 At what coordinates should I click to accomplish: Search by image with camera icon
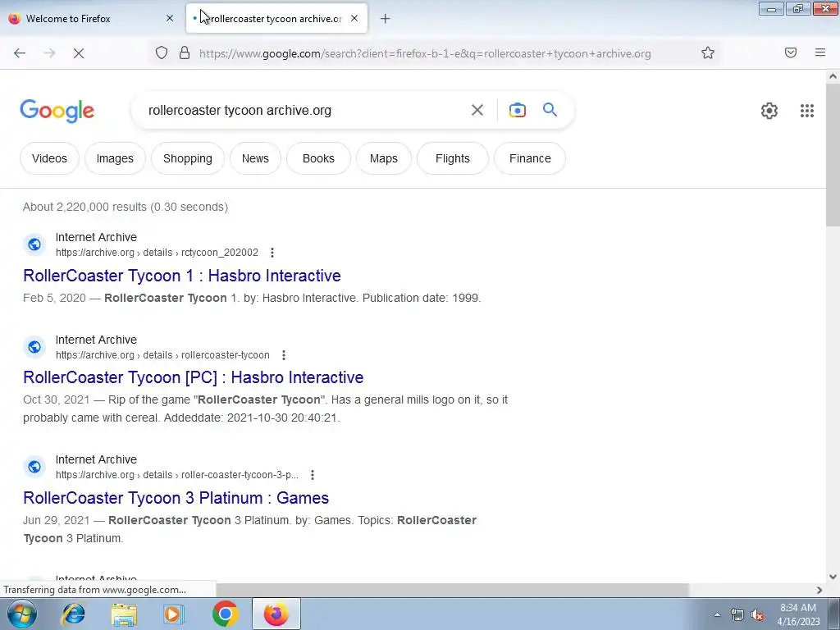tap(517, 111)
